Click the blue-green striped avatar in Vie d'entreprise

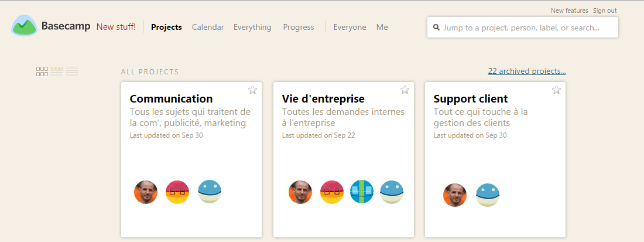[362, 192]
